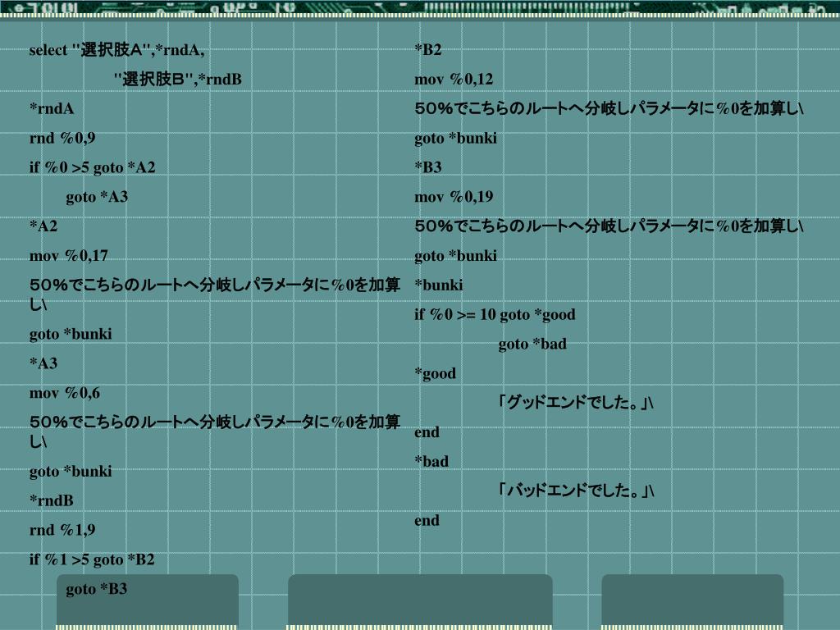Screen dimensions: 840x630
Task: Select the text '「グッドエンドでした。」\'
Action: click(575, 402)
